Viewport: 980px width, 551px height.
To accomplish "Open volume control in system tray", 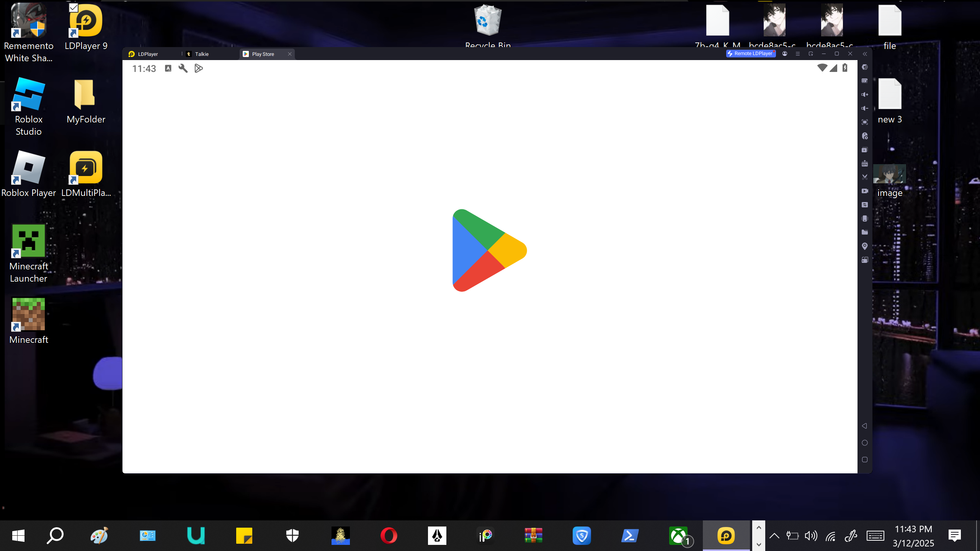I will point(811,536).
